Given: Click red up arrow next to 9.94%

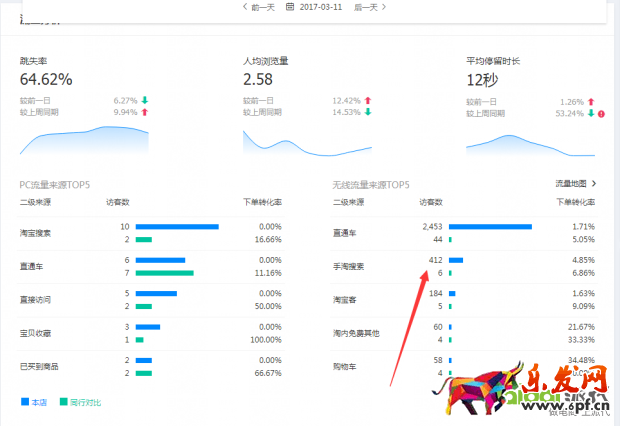Looking at the screenshot, I should [144, 113].
